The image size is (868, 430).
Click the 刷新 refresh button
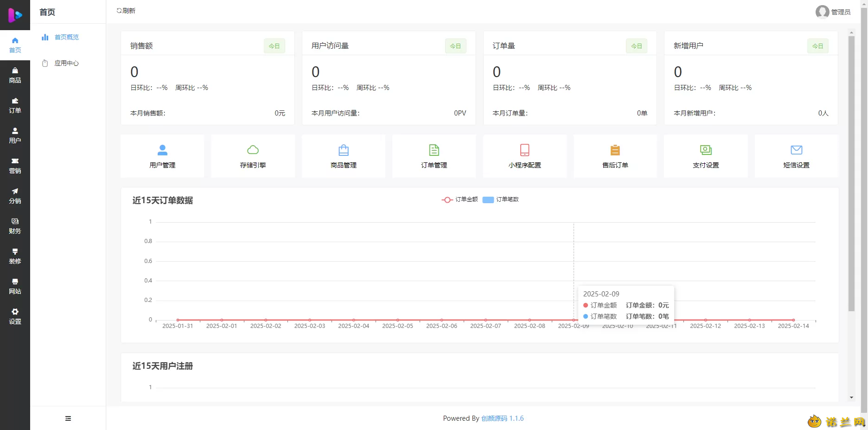pyautogui.click(x=126, y=11)
